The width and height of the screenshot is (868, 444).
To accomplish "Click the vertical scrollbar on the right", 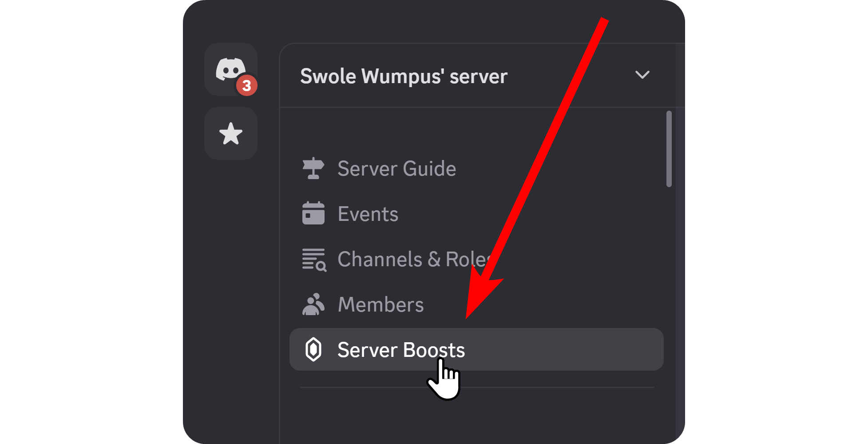I will pos(670,149).
